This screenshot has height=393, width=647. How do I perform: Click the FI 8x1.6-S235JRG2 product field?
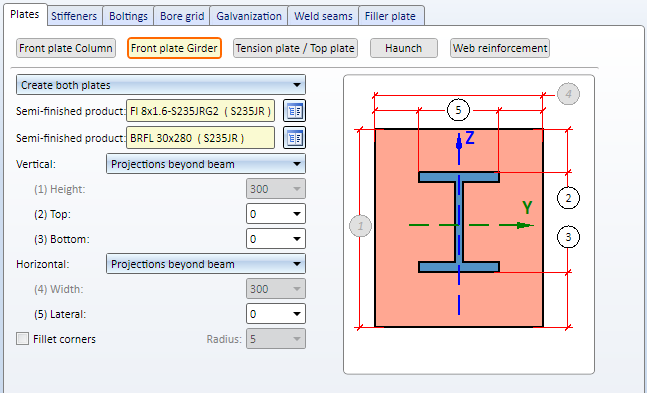coord(201,111)
